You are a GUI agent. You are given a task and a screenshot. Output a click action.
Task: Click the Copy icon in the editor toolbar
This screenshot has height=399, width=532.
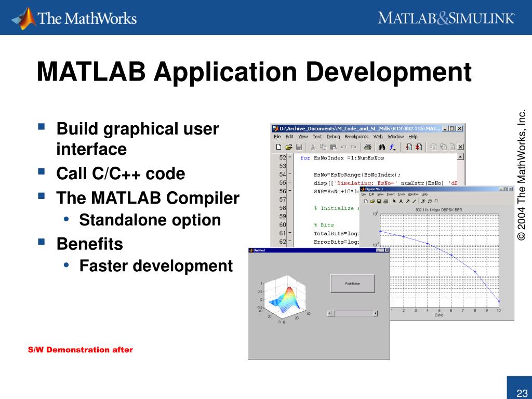point(323,147)
